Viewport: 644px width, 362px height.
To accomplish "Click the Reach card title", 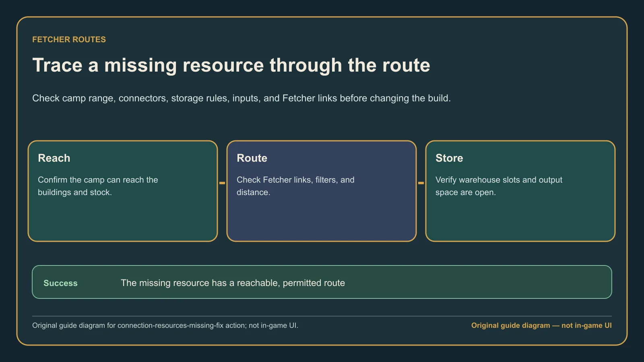I will click(x=54, y=158).
